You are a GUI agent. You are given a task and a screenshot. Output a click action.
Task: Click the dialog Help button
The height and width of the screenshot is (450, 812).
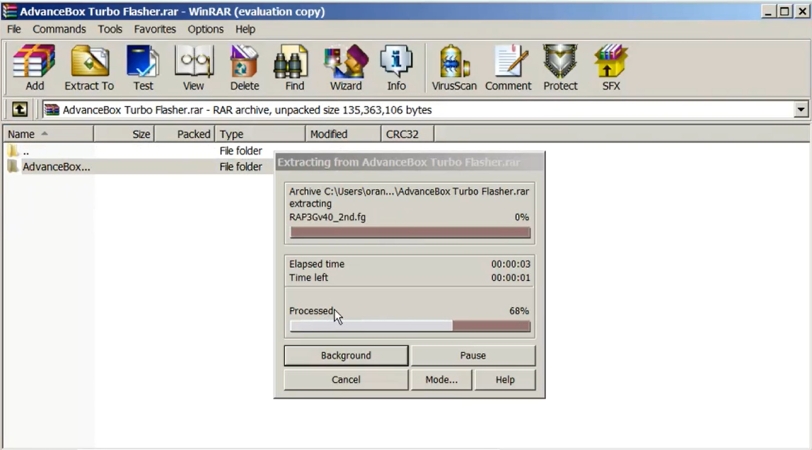(x=505, y=380)
